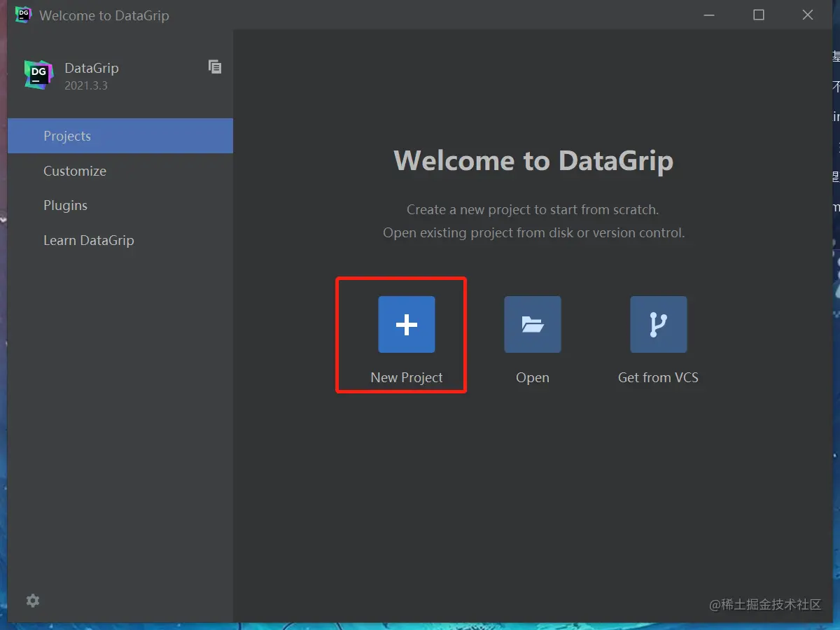This screenshot has width=840, height=630.
Task: Click the New Project label
Action: click(x=407, y=377)
